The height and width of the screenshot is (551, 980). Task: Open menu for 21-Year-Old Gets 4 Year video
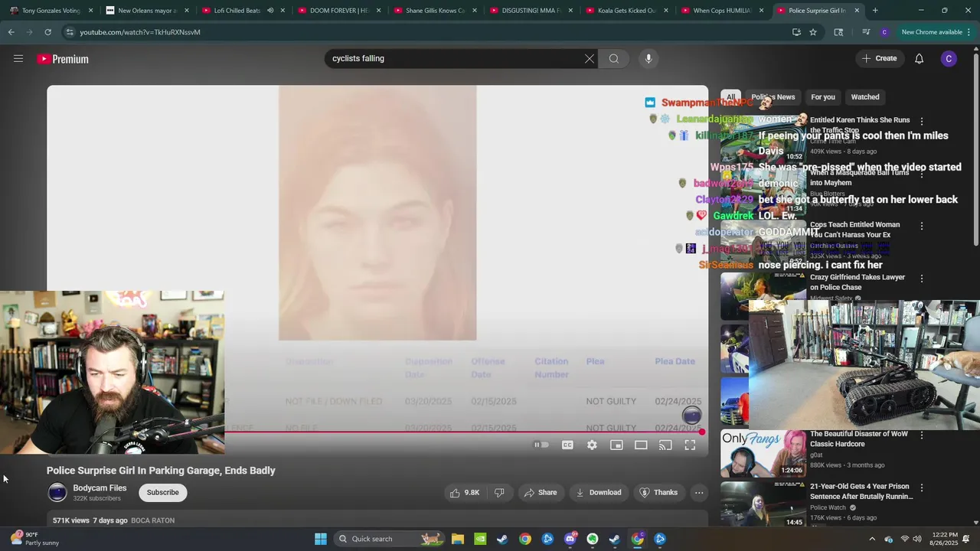(x=922, y=487)
